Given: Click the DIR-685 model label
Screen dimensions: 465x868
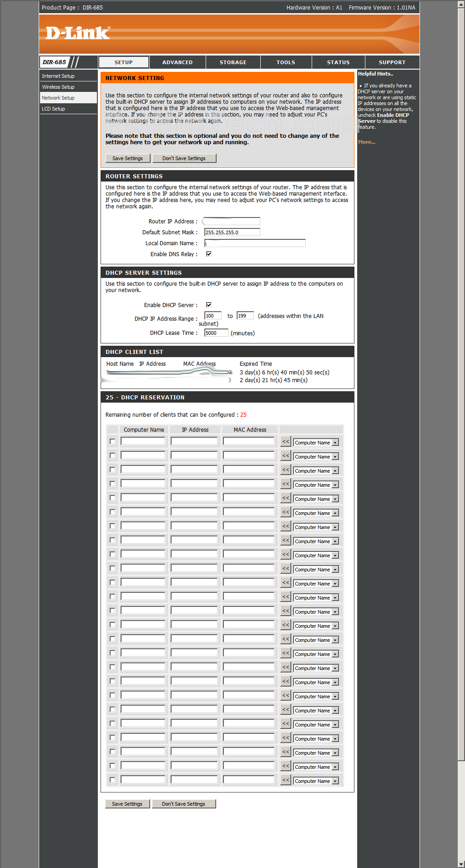Looking at the screenshot, I should coord(54,62).
